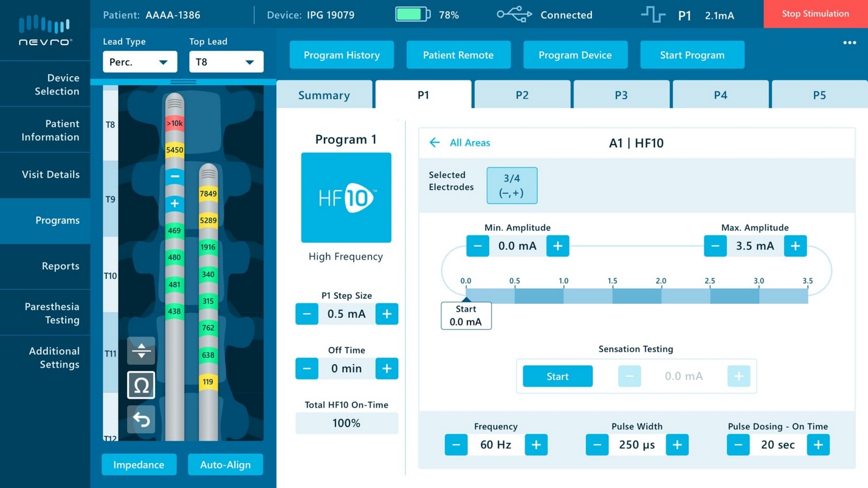This screenshot has width=868, height=488.
Task: Click the lead panel drag handle bar
Action: (183, 82)
